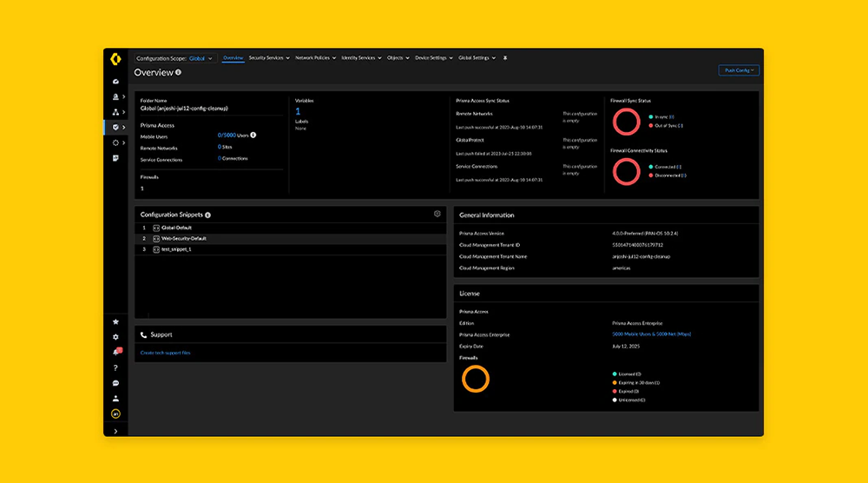Click the Connected firewalls count link
868x483 pixels.
point(679,167)
